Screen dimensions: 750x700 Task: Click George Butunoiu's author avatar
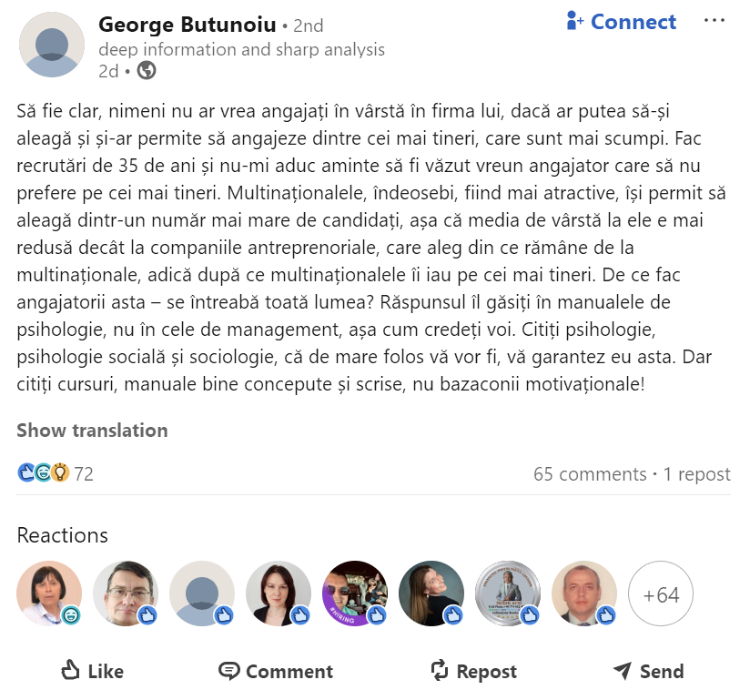point(52,45)
